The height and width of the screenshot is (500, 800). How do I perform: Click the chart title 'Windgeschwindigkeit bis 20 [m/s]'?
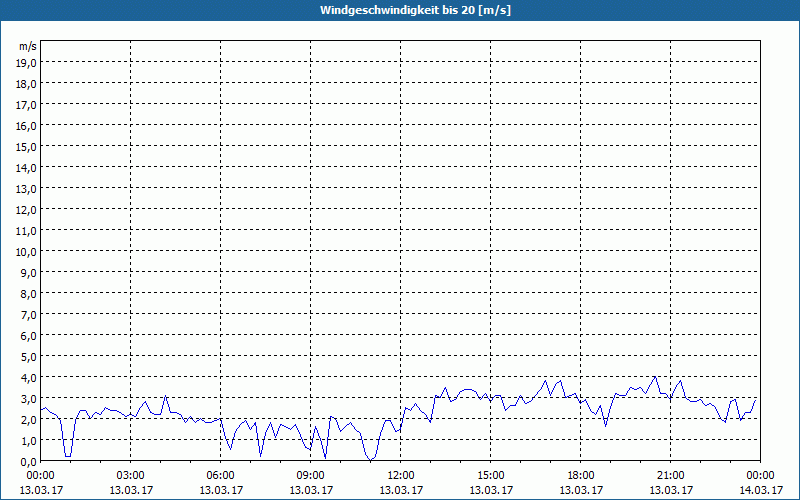point(415,10)
